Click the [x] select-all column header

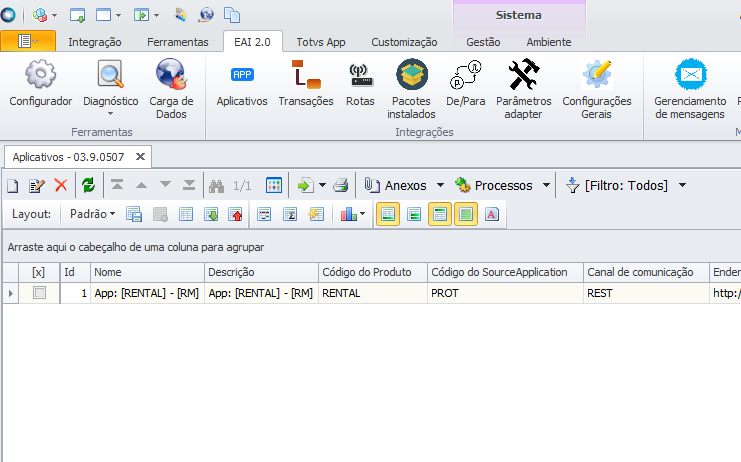click(39, 272)
